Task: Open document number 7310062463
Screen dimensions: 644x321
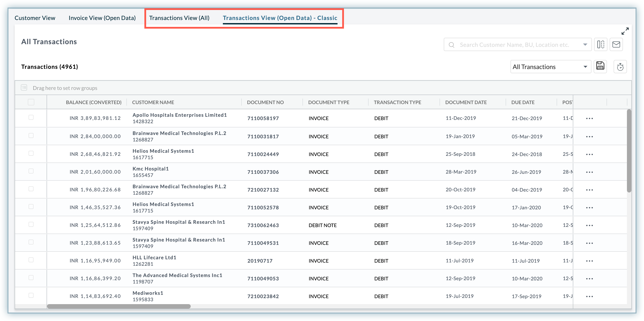Action: click(263, 225)
